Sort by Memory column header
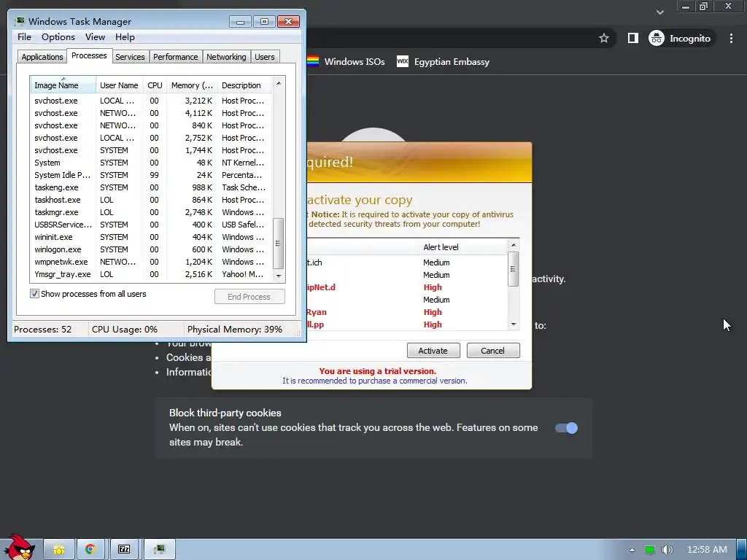Viewport: 747px width, 560px height. (192, 85)
